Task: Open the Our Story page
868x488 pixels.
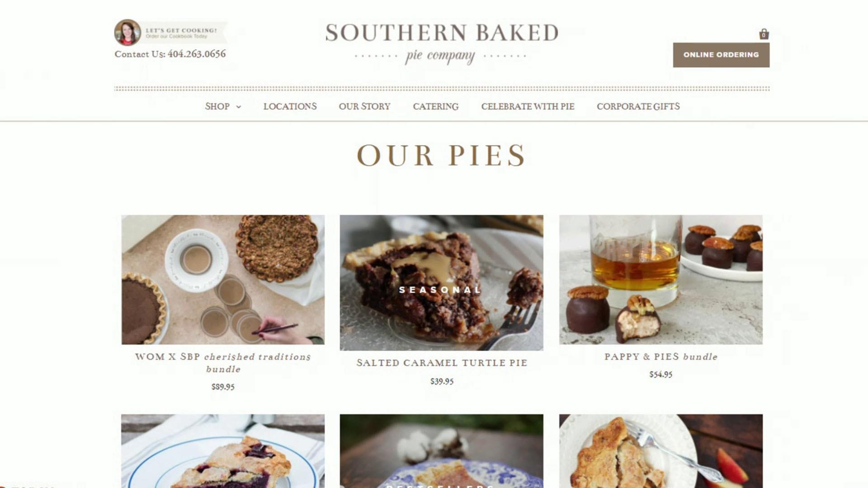Action: pos(364,107)
